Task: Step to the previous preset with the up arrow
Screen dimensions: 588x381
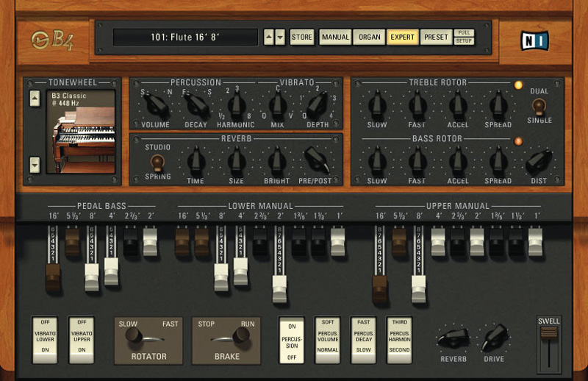Action: pyautogui.click(x=268, y=38)
